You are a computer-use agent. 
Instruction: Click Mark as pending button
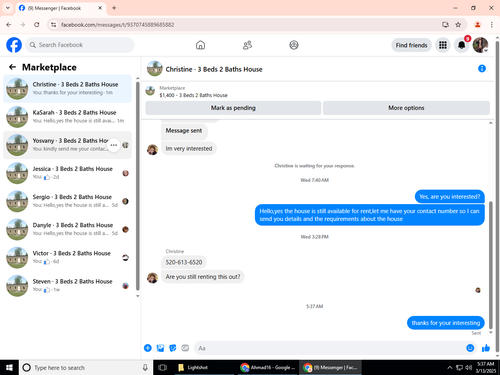click(x=233, y=108)
